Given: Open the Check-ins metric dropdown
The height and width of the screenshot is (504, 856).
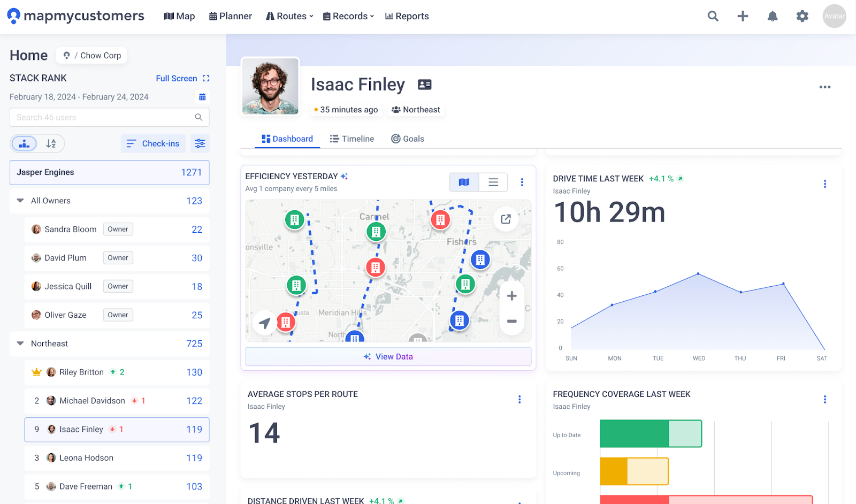Looking at the screenshot, I should (153, 143).
